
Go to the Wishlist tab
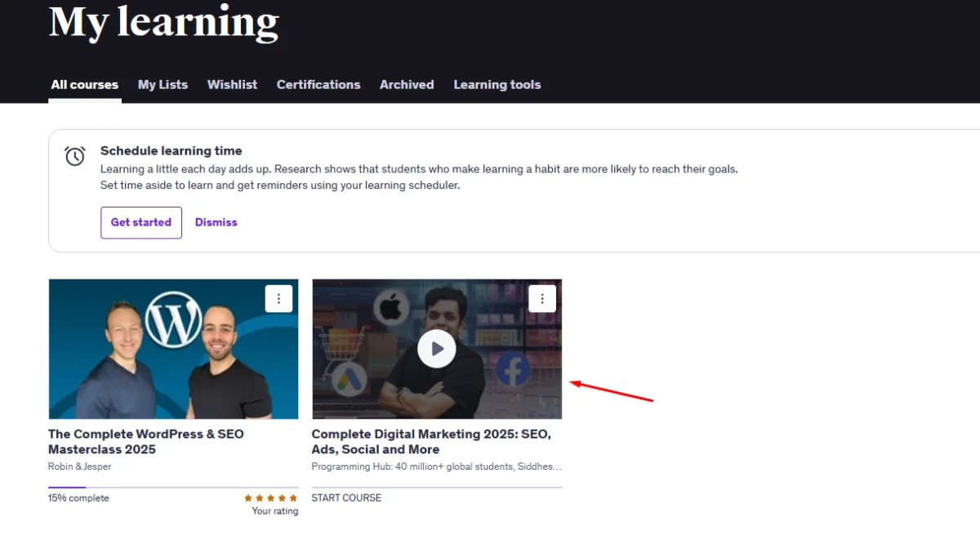click(232, 84)
